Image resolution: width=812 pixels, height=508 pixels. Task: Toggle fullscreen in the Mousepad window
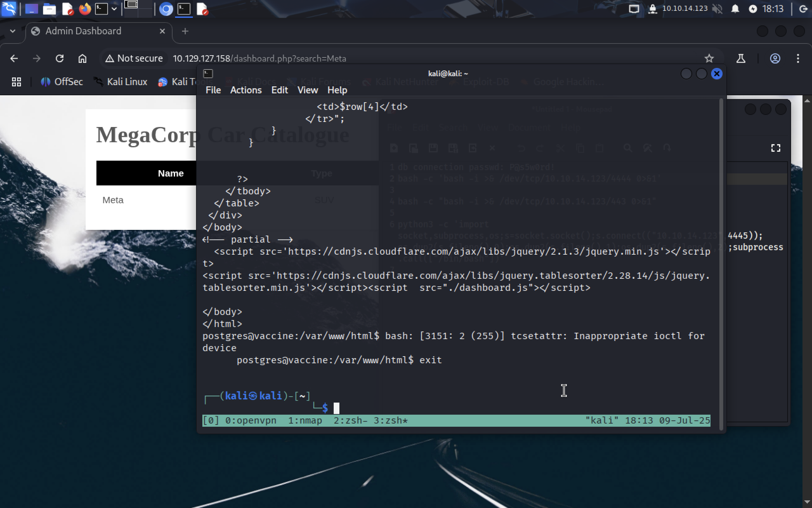click(x=776, y=148)
